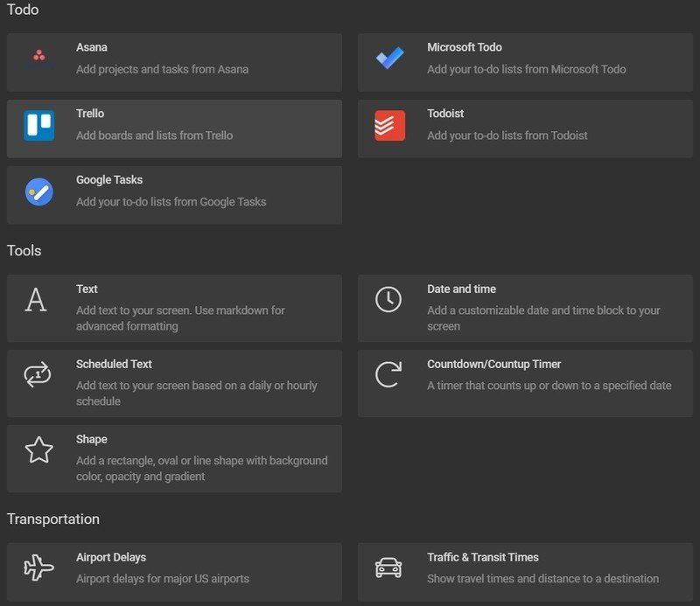Choose the Countdown/Countup Timer title
This screenshot has width=700, height=606.
point(493,364)
